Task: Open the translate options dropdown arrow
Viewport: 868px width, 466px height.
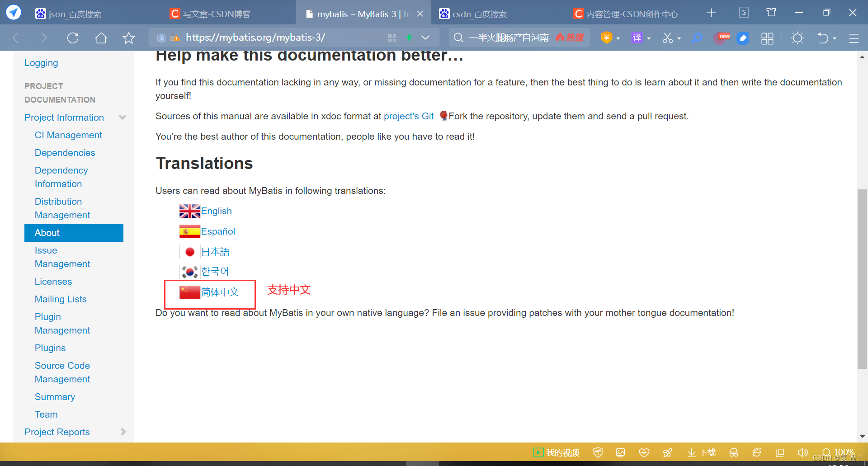Action: 649,38
